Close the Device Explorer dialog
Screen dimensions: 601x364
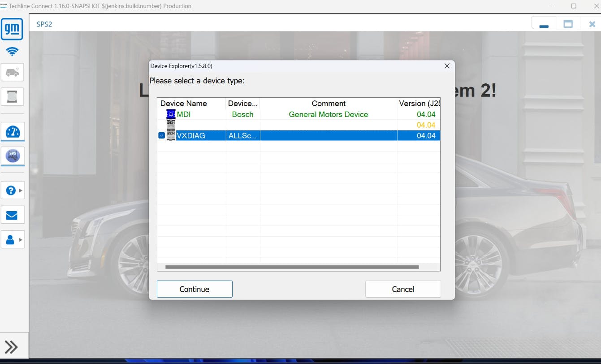tap(446, 66)
